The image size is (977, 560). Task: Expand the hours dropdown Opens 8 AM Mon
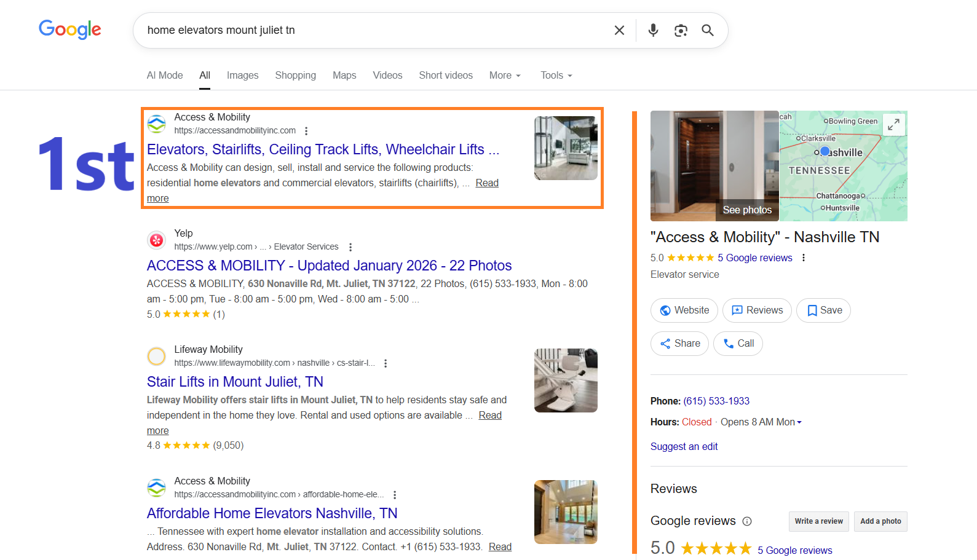[x=761, y=422]
